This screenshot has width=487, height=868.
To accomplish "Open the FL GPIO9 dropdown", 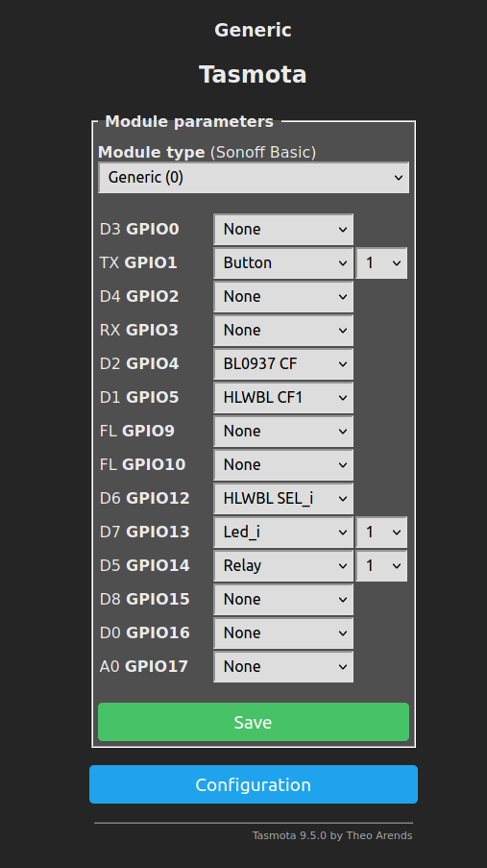I will point(283,432).
